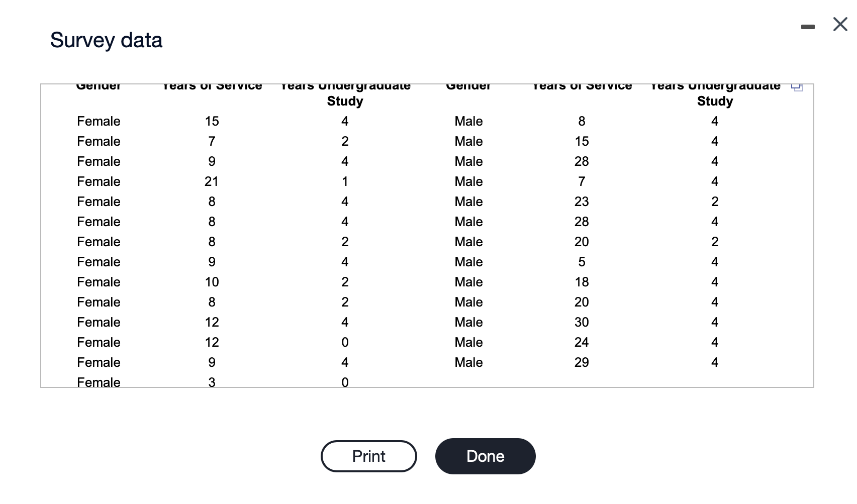Click the Done button
The image size is (857, 504).
[485, 456]
